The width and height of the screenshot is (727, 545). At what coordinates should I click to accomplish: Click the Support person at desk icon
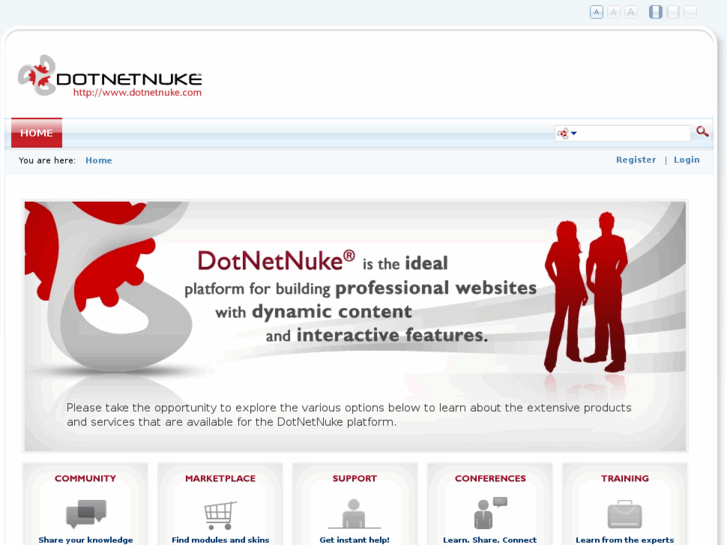(354, 514)
